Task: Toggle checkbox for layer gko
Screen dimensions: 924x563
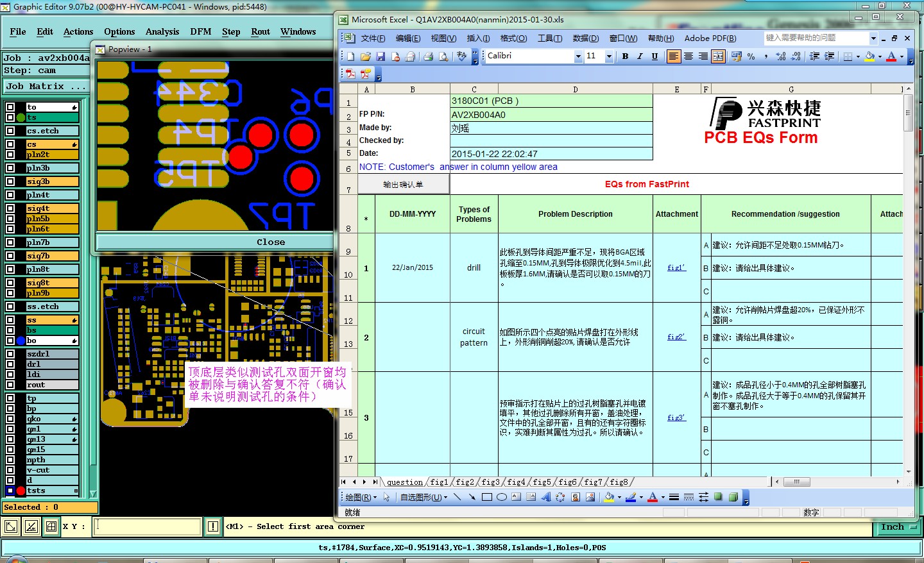Action: click(x=10, y=419)
